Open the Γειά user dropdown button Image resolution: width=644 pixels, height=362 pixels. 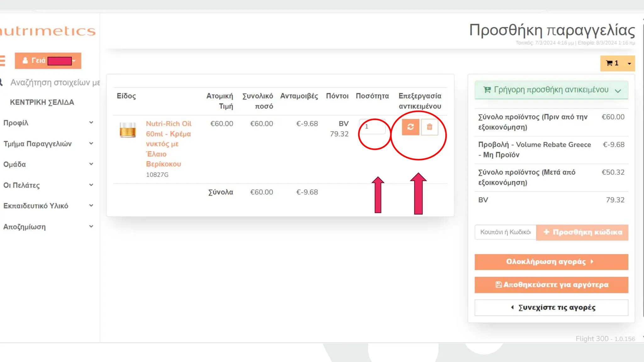click(x=48, y=61)
